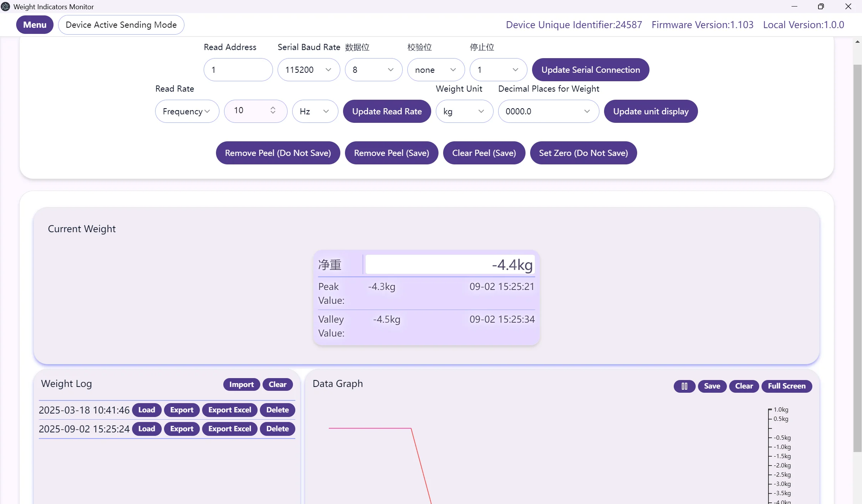The width and height of the screenshot is (862, 504).
Task: Save the data graph
Action: (712, 386)
